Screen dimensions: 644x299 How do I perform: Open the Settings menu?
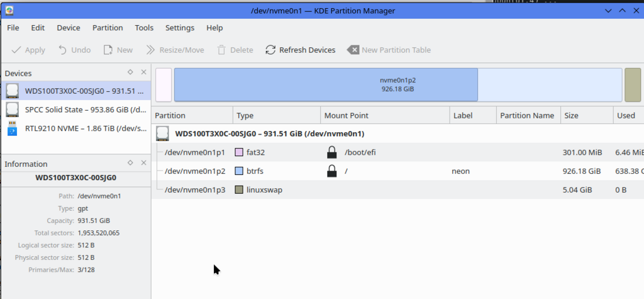[x=180, y=28]
